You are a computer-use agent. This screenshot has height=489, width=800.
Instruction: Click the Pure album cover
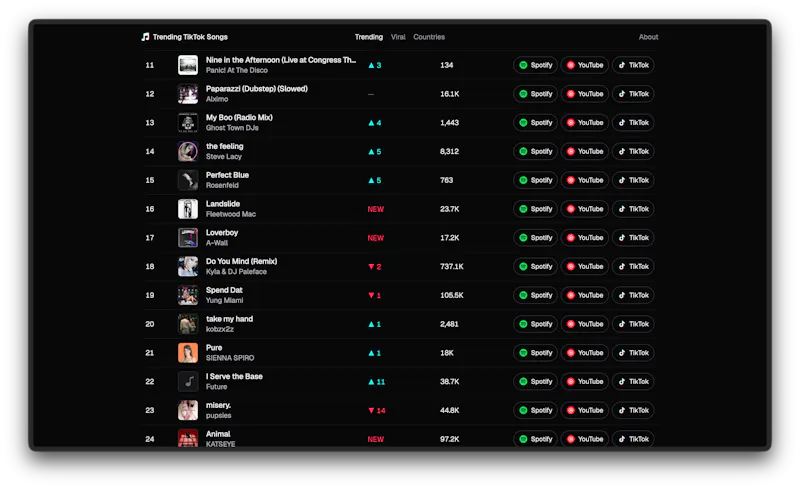coord(188,353)
